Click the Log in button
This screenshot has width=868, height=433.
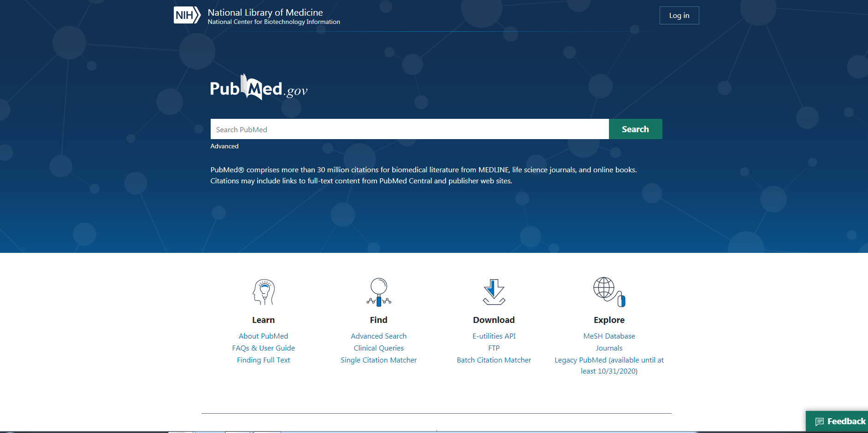click(679, 15)
